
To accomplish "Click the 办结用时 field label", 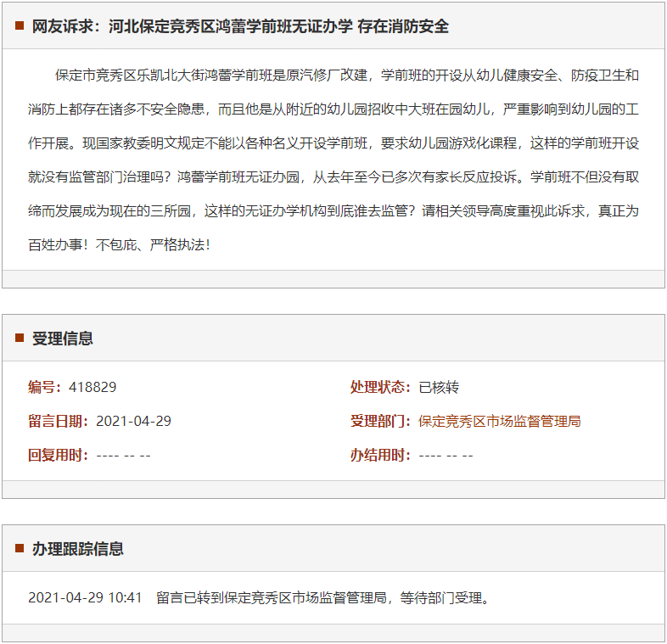I will point(380,455).
